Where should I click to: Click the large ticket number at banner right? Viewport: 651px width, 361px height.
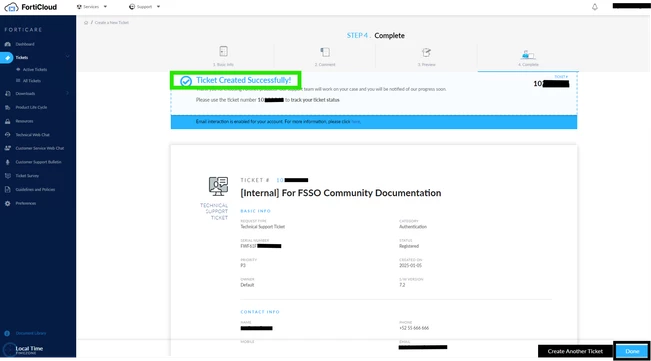551,84
